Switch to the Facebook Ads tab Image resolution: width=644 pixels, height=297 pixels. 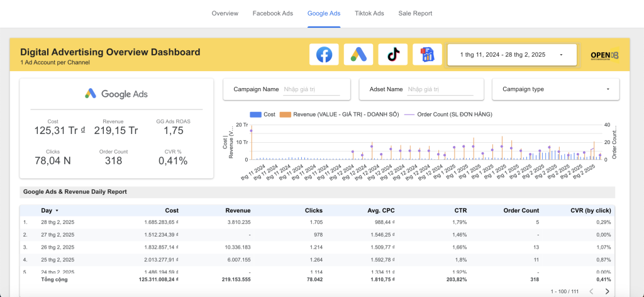(x=272, y=13)
